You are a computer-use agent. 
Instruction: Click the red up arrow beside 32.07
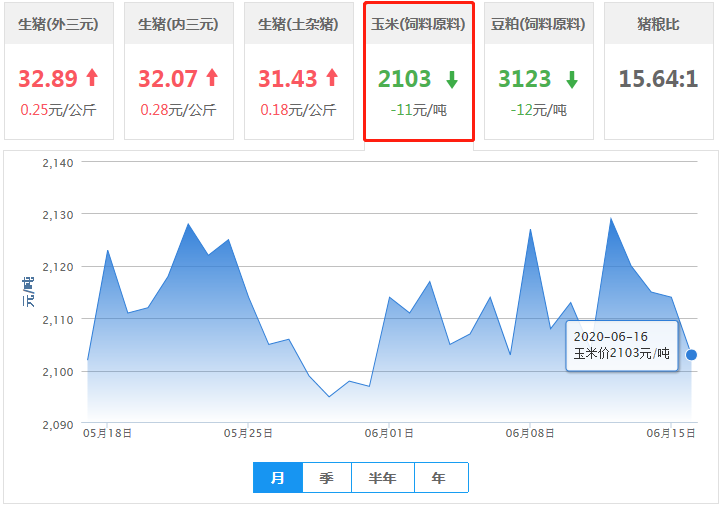pyautogui.click(x=211, y=78)
